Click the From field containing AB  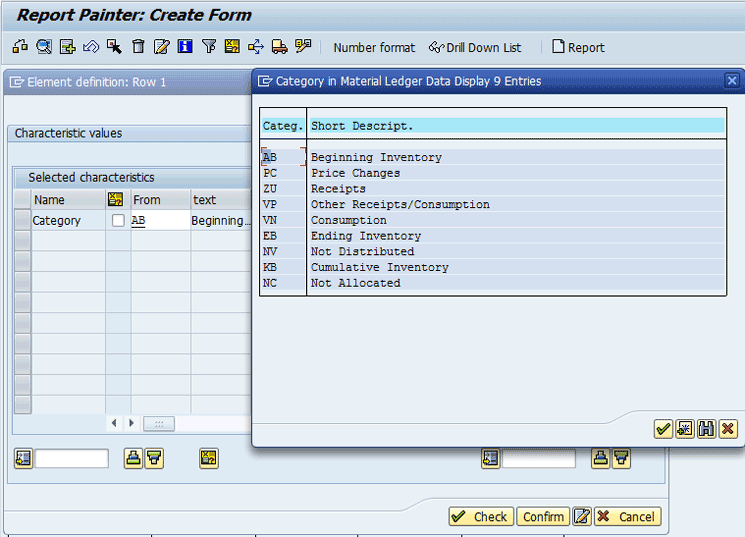coord(161,221)
